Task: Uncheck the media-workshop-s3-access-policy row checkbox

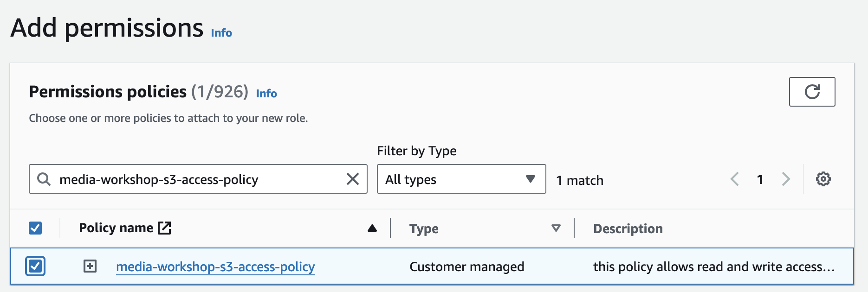Action: click(x=35, y=267)
